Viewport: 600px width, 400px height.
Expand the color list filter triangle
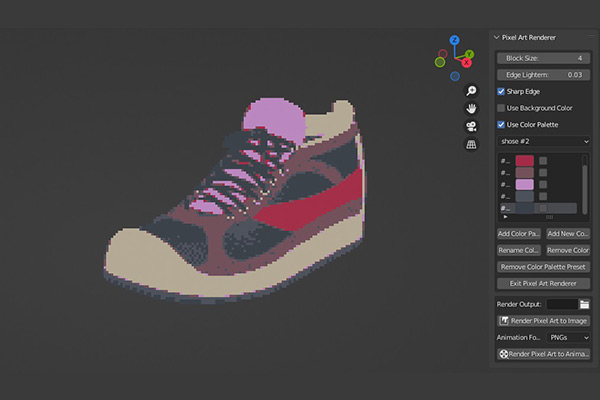505,217
